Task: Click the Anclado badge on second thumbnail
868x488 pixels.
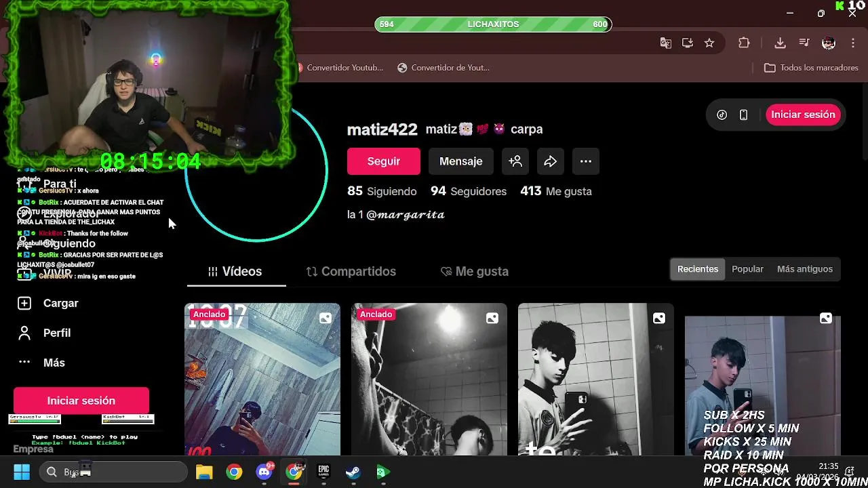Action: 376,314
